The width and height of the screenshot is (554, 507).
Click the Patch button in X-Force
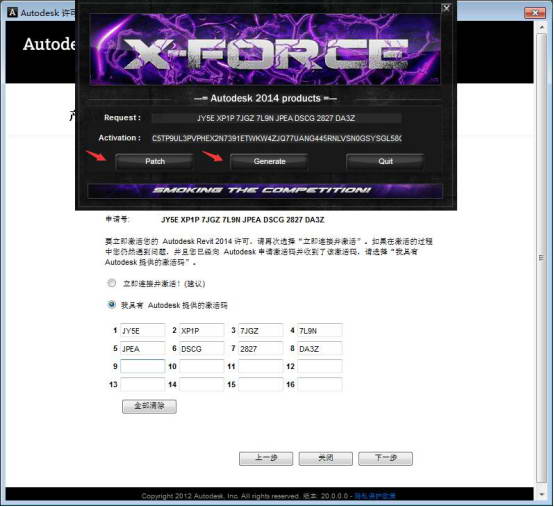click(155, 161)
